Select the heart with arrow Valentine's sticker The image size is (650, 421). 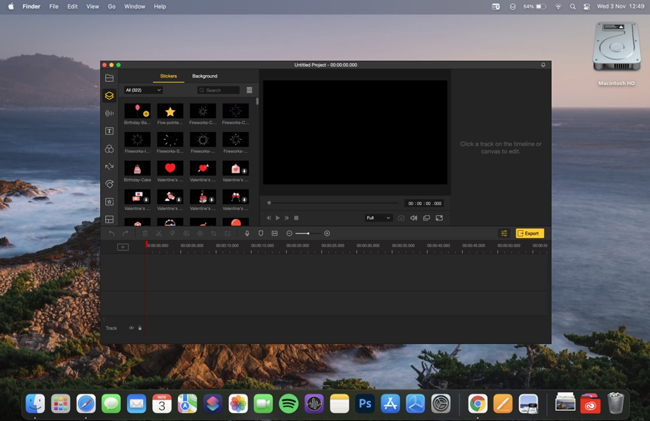coord(203,168)
